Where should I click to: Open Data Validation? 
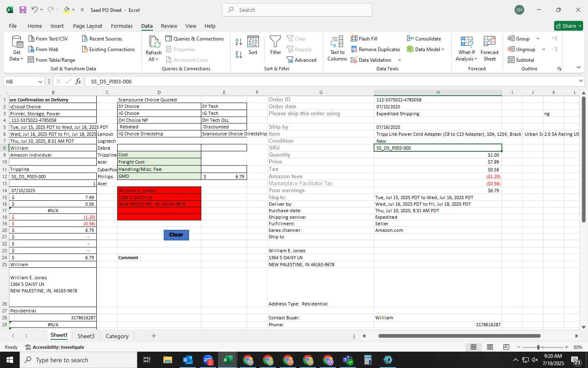coord(371,60)
